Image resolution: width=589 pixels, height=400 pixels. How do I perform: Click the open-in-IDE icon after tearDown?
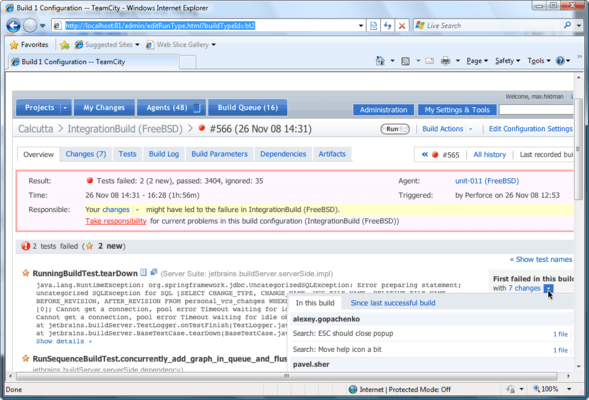[154, 272]
